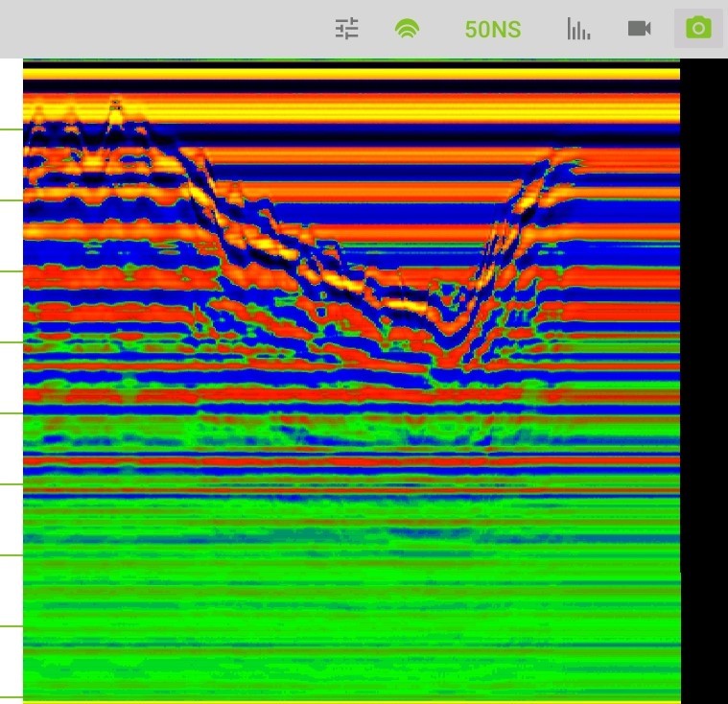728x704 pixels.
Task: Start recording with the video camera icon
Action: click(640, 29)
